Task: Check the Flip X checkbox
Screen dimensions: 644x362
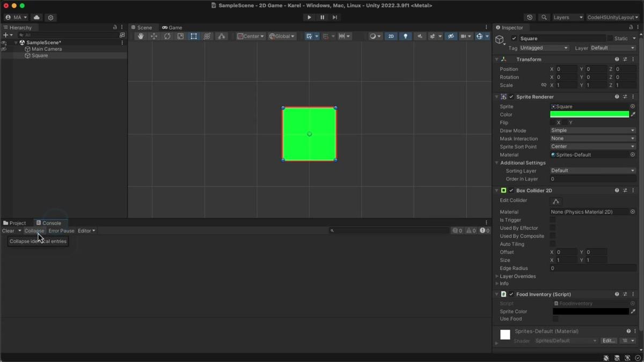Action: pos(553,122)
